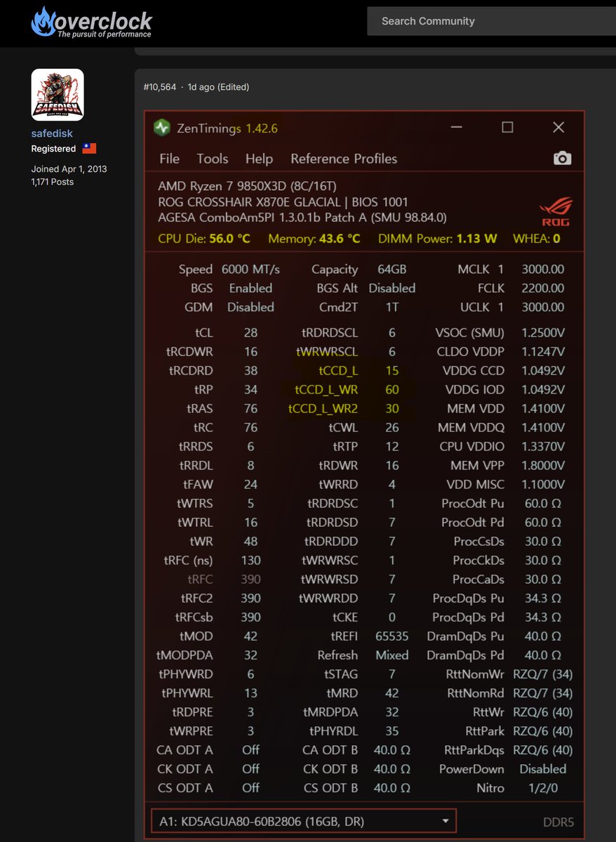Viewport: 616px width, 842px height.
Task: Expand the A1 DIMM module dropdown
Action: (304, 821)
